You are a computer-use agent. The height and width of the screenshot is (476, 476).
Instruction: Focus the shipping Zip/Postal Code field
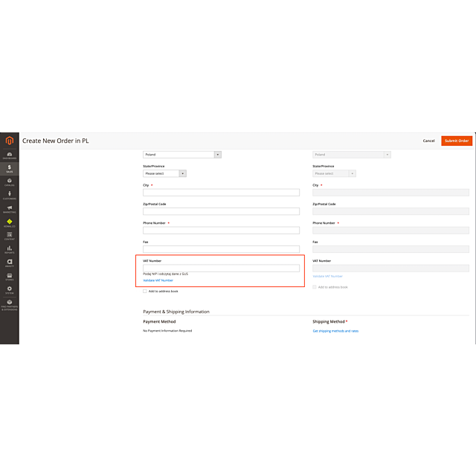(390, 211)
